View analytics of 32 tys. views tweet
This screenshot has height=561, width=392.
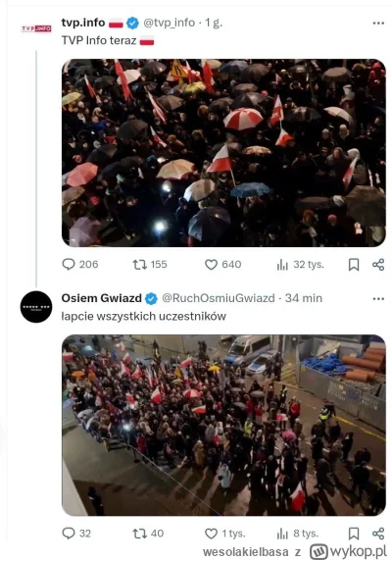[300, 265]
